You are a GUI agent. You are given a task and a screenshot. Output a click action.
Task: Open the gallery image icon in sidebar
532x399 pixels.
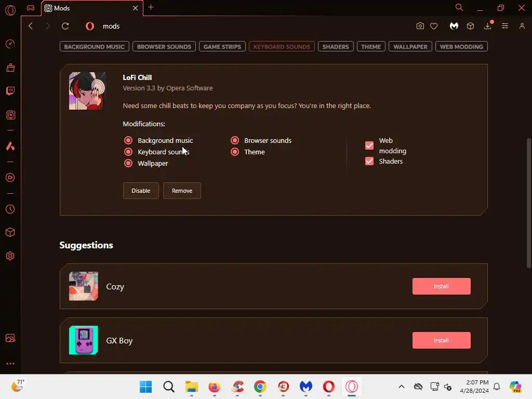click(10, 338)
